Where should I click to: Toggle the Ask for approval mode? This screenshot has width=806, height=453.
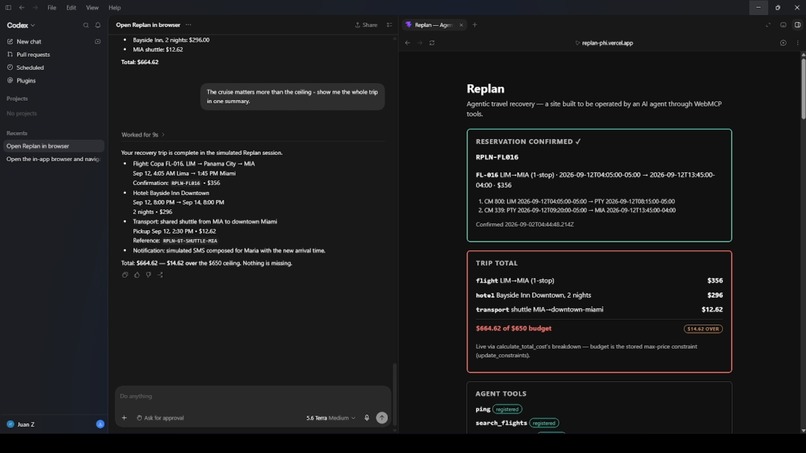[x=160, y=418]
